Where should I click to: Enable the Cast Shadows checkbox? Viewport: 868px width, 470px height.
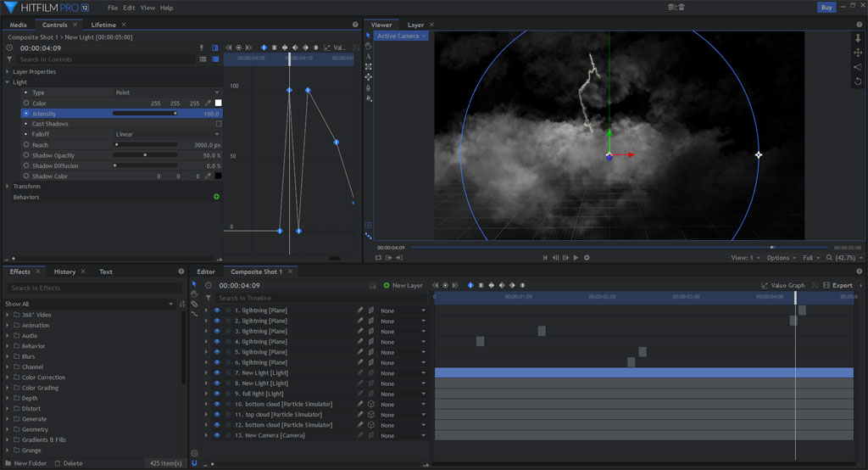pyautogui.click(x=218, y=124)
